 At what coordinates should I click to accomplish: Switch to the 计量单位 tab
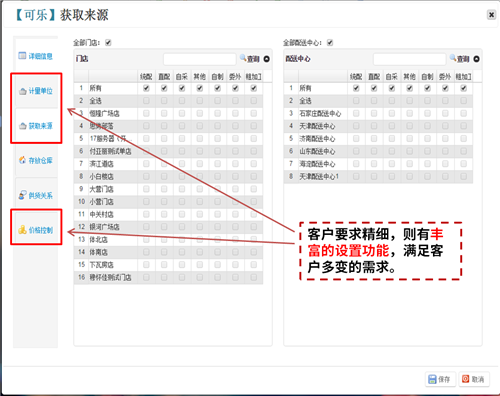tap(36, 91)
